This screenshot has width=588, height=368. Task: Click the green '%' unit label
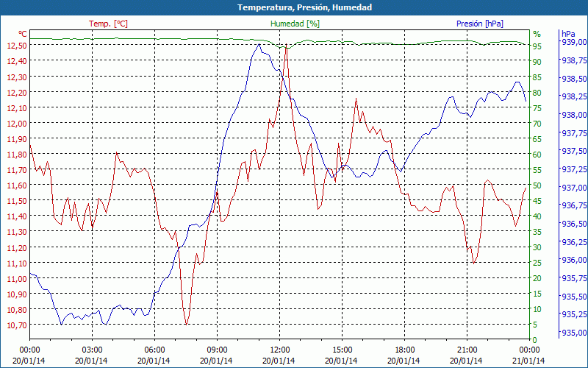click(x=537, y=34)
